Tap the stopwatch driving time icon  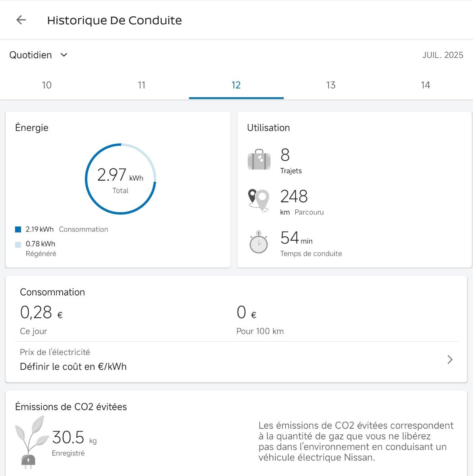coord(259,242)
